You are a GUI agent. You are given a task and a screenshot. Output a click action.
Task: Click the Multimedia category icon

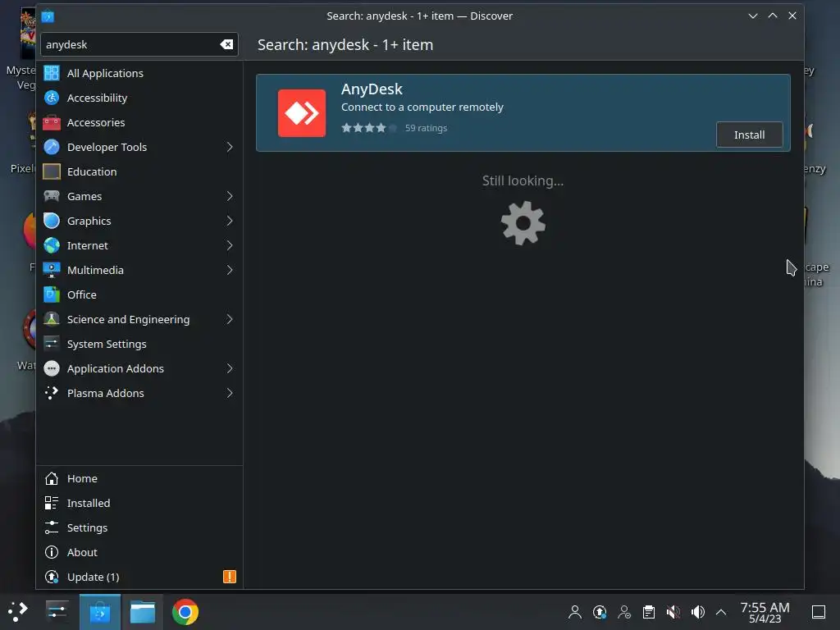click(x=52, y=270)
